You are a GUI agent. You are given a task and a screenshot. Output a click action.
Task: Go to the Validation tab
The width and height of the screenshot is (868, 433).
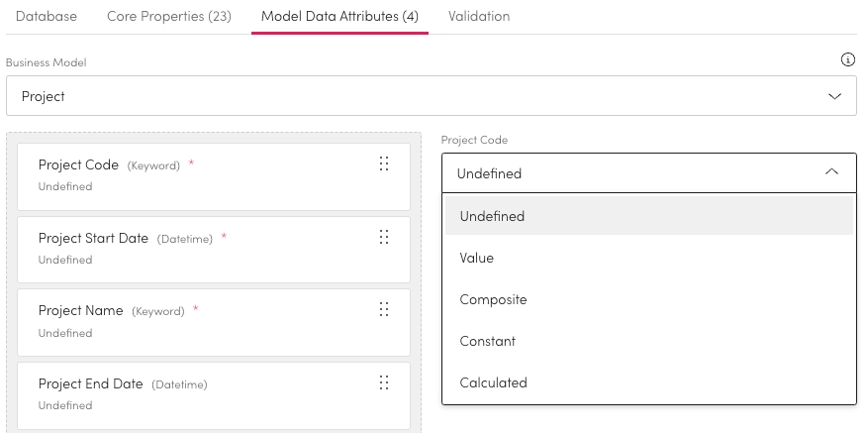(479, 17)
